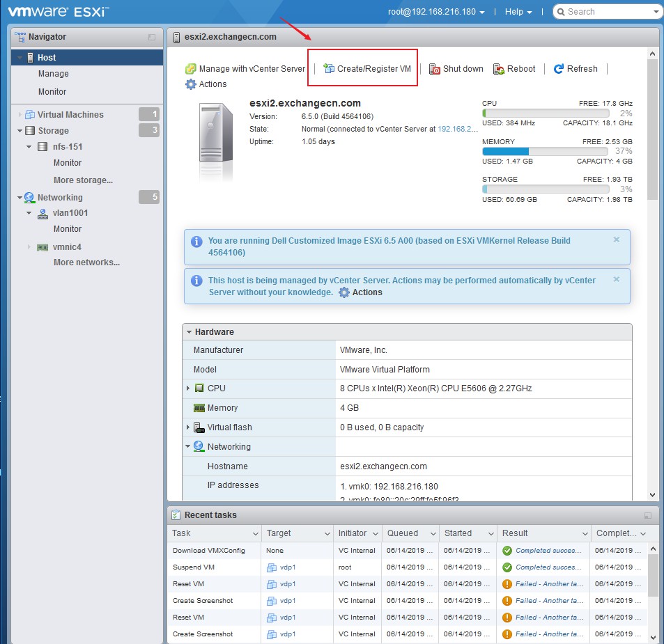Image resolution: width=664 pixels, height=644 pixels.
Task: Open the Help dropdown menu
Action: (x=518, y=12)
